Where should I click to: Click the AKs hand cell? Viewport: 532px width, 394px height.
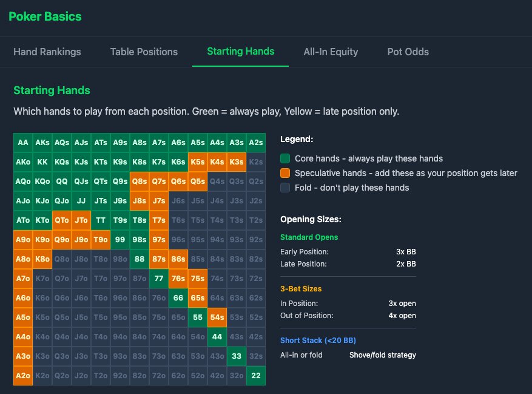pos(42,143)
